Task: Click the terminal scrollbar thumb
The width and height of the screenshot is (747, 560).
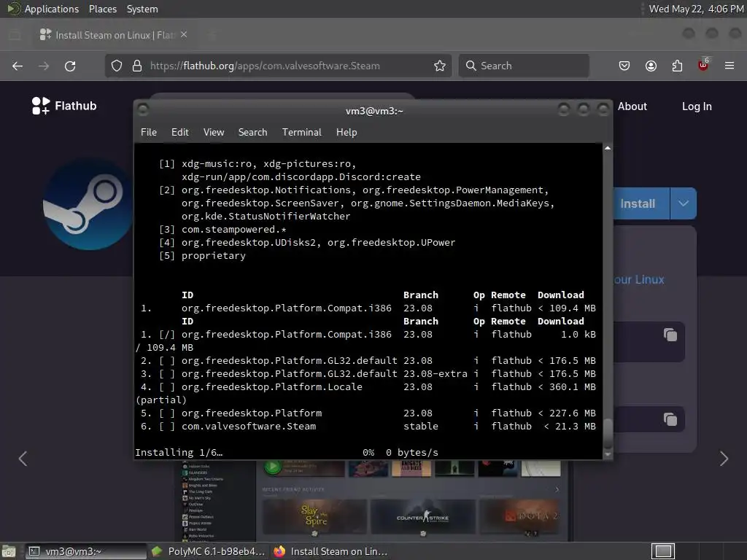Action: [608, 434]
